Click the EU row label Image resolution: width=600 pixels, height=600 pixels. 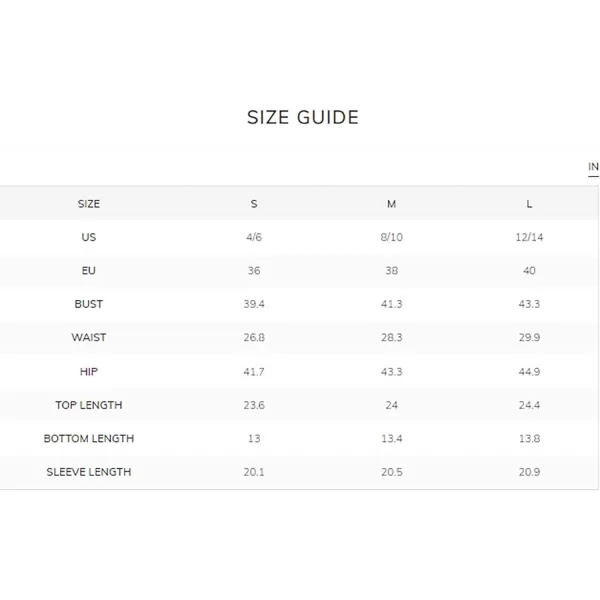(x=89, y=271)
